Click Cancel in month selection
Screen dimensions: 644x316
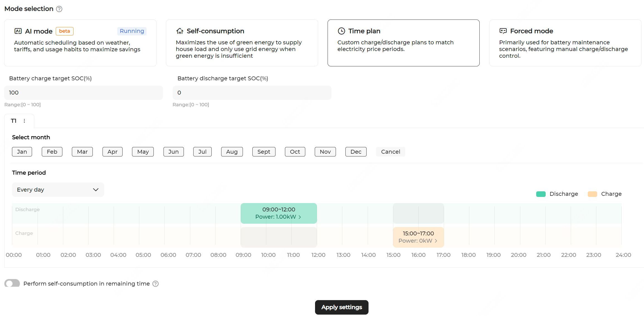(390, 152)
